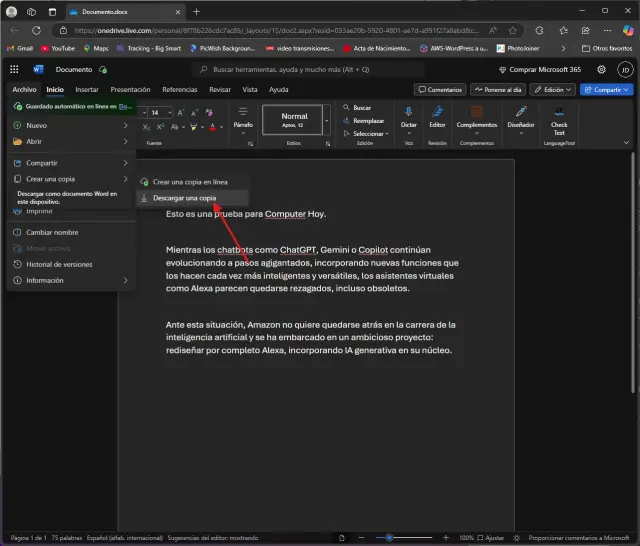
Task: Open Complementos add-ins icon
Action: (x=476, y=112)
